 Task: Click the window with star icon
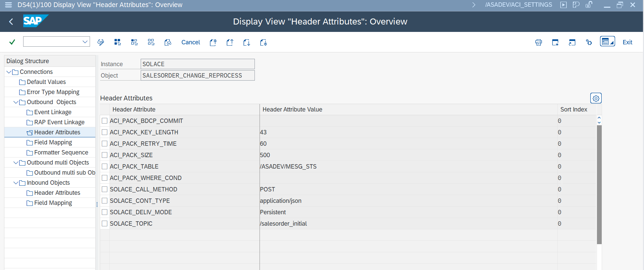click(x=555, y=42)
